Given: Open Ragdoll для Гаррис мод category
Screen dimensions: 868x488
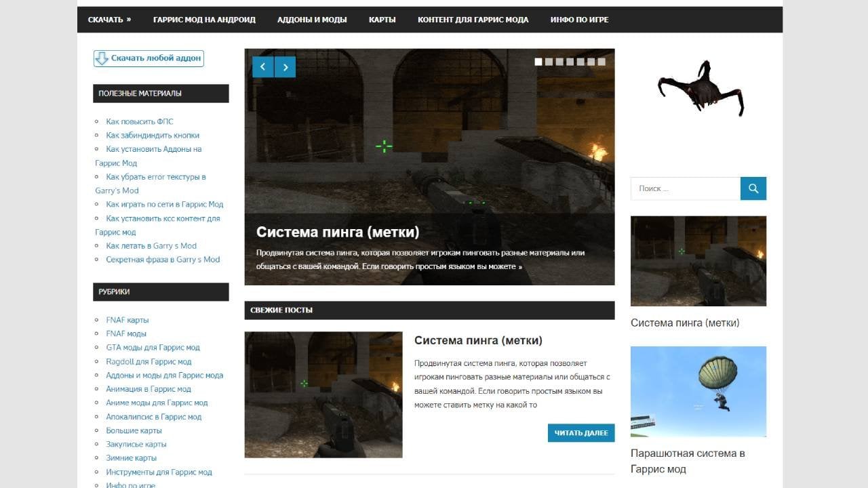Looking at the screenshot, I should (149, 361).
